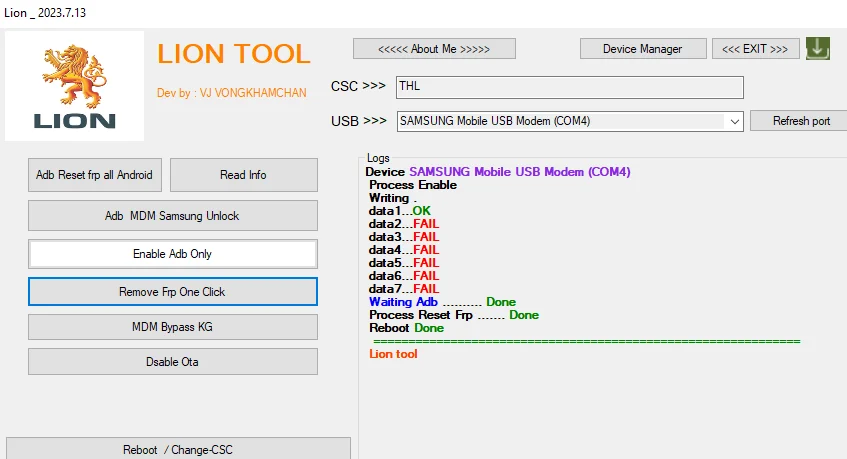Click the green download arrow icon

point(818,49)
